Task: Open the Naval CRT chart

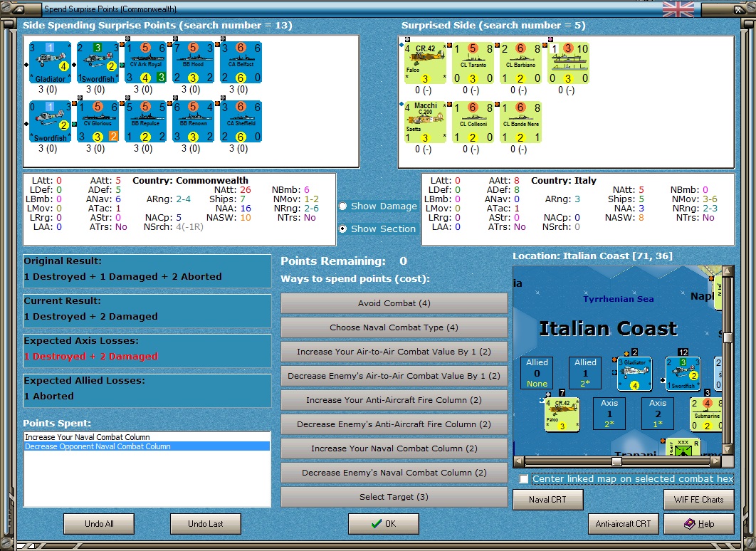Action: [547, 500]
